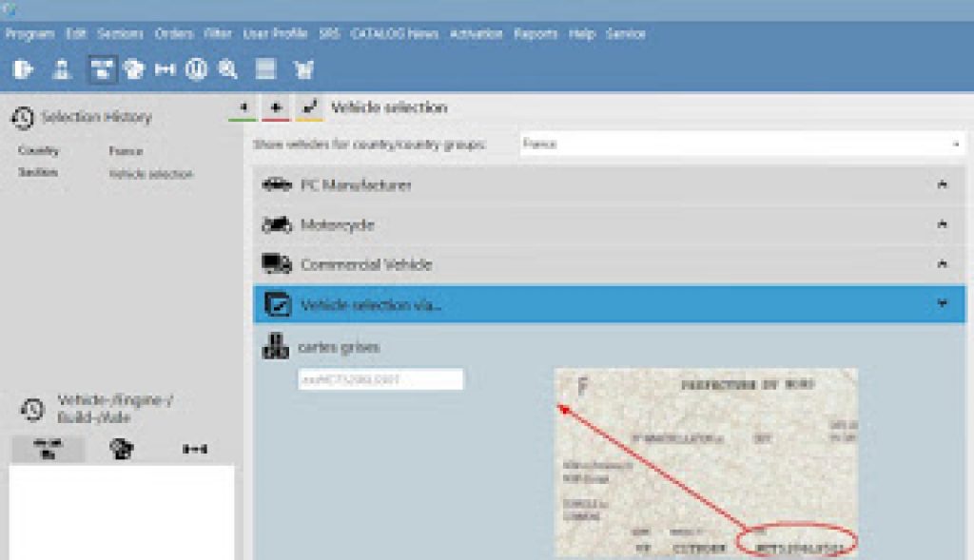Switch to the axle tab in lower-left panel

pyautogui.click(x=195, y=448)
